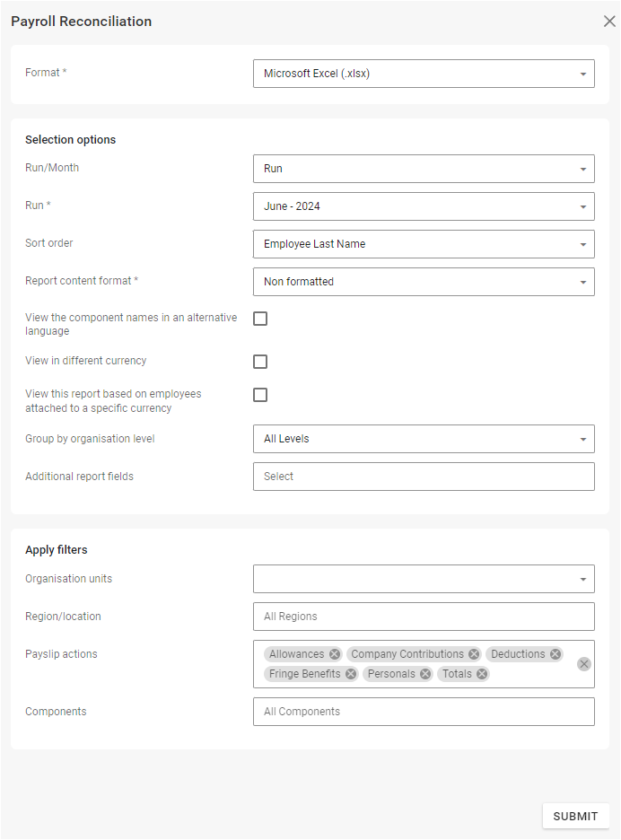This screenshot has height=840, width=621.
Task: Open the Format dropdown
Action: (x=424, y=74)
